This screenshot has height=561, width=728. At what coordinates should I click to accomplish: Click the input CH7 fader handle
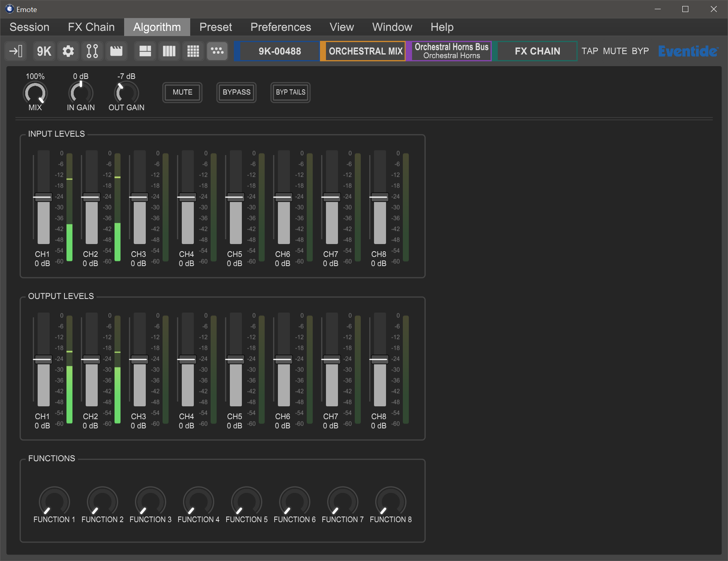coord(331,197)
